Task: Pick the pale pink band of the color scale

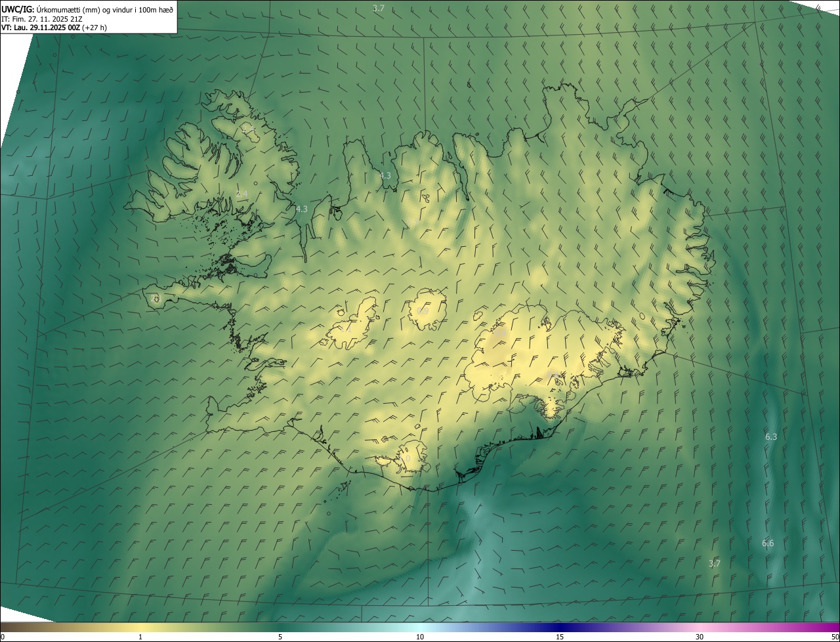Action: [700, 627]
